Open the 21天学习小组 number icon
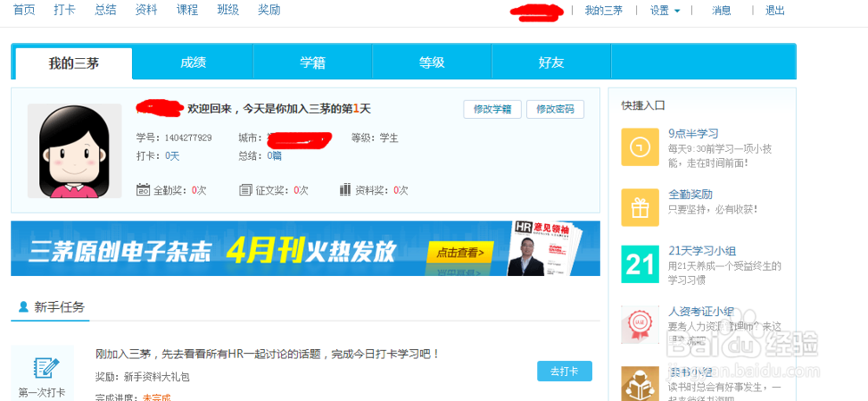Viewport: 868px width, 401px height. pyautogui.click(x=640, y=264)
